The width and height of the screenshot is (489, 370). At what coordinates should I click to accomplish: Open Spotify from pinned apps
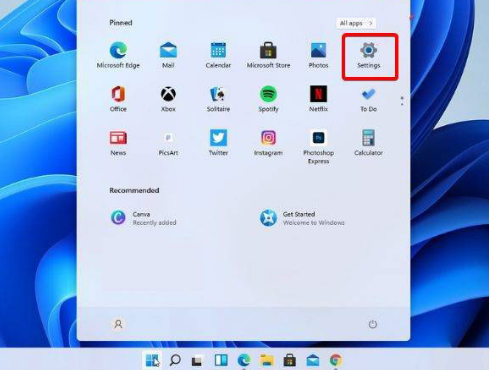tap(268, 99)
